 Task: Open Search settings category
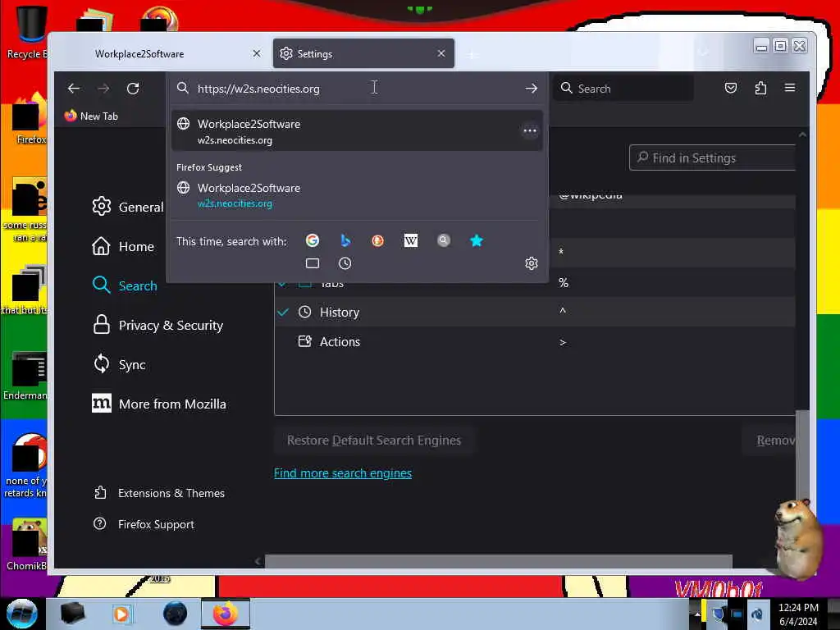point(125,285)
